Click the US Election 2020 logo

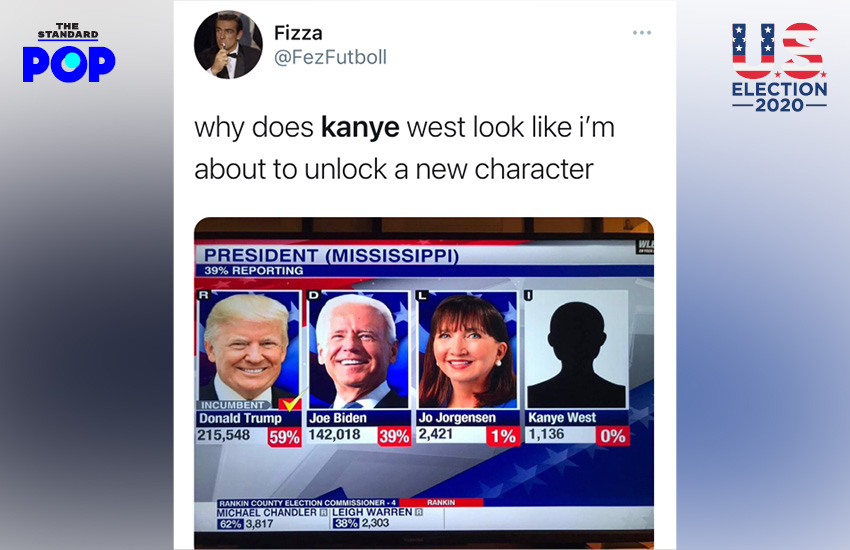point(779,67)
